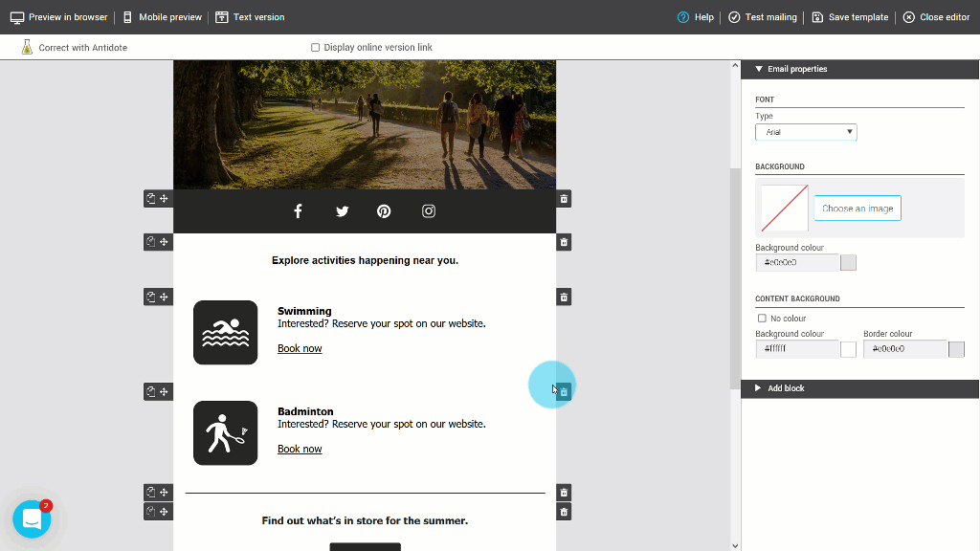Duplicate the Swimming block using its copy icon
Viewport: 980px width, 551px height.
click(150, 297)
